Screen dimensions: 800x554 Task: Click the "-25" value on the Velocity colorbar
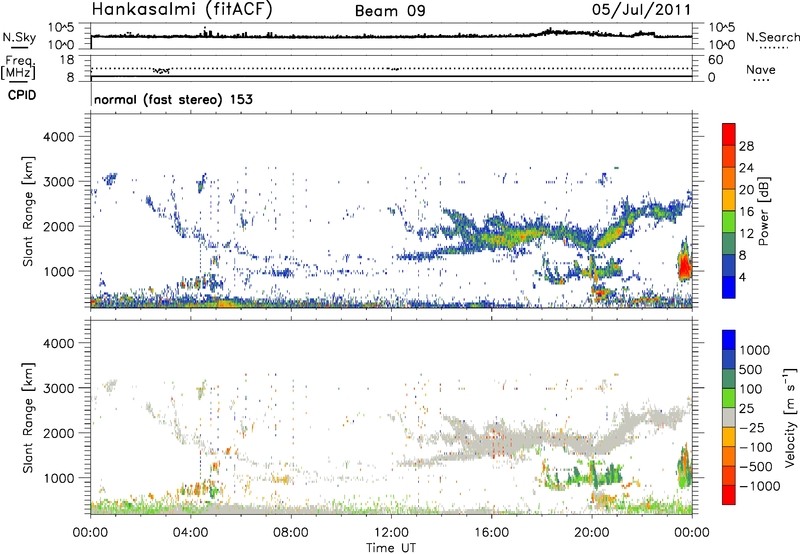tap(752, 427)
